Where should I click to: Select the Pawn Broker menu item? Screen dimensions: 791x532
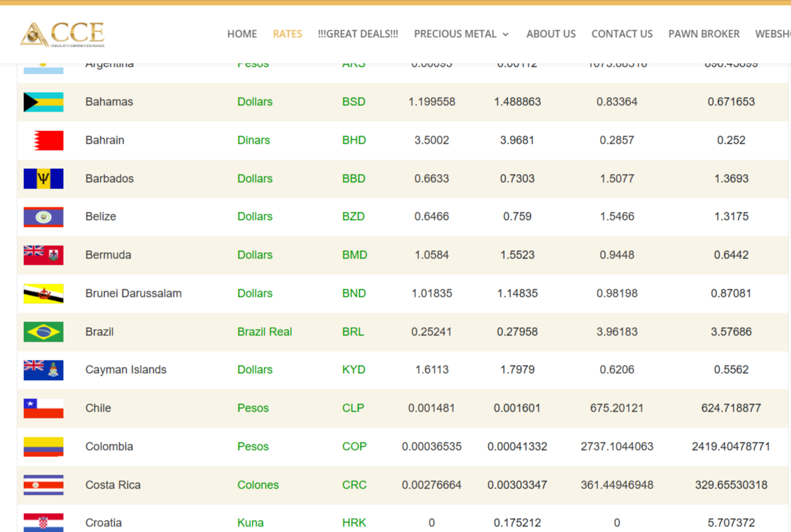[703, 34]
